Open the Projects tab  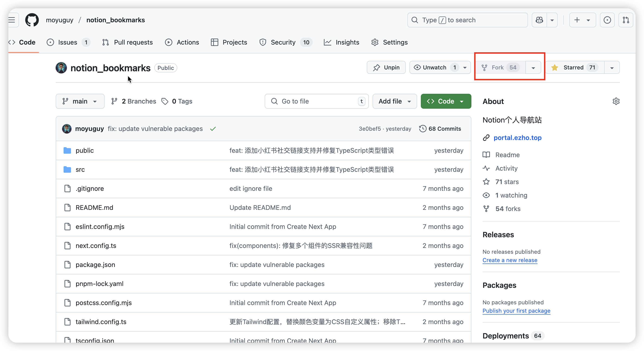click(229, 42)
